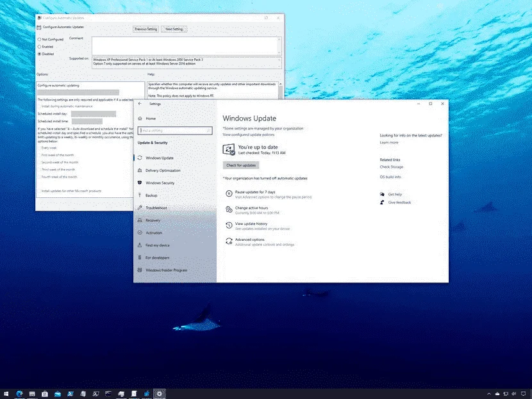Click the Find a setting search box
532x399 pixels.
click(175, 131)
